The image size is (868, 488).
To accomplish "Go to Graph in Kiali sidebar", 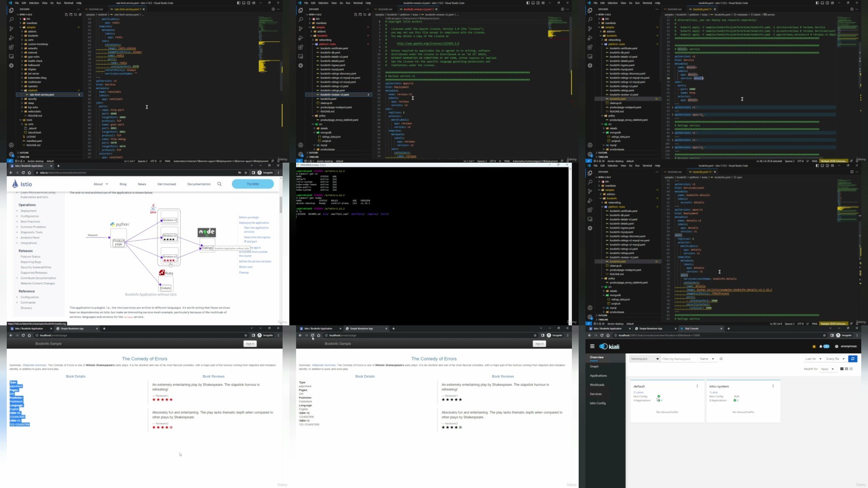I will [594, 366].
